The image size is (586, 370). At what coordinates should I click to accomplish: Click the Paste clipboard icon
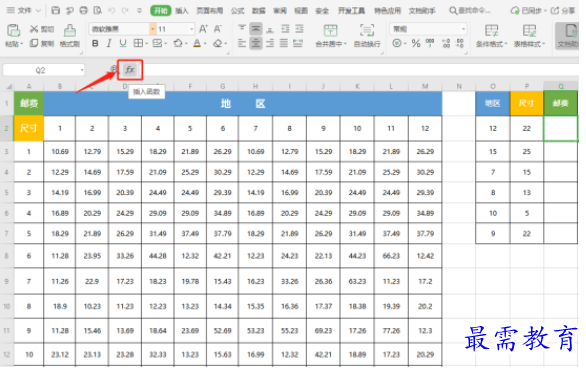coord(14,30)
